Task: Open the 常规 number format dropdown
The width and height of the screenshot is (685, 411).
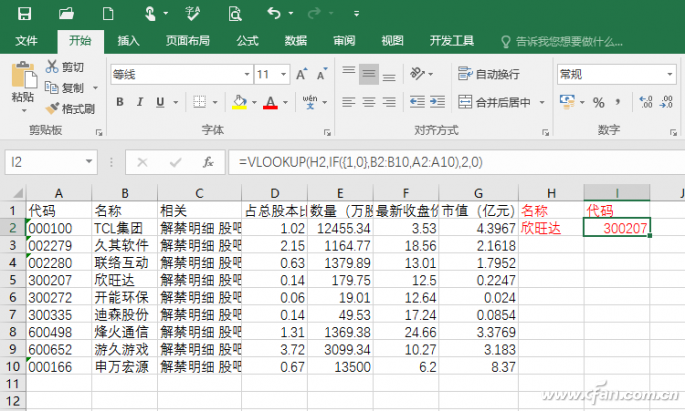Action: [669, 75]
